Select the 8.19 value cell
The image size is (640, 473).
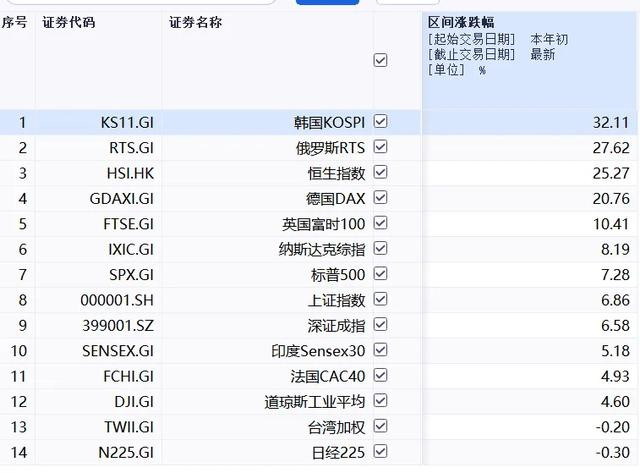(529, 249)
